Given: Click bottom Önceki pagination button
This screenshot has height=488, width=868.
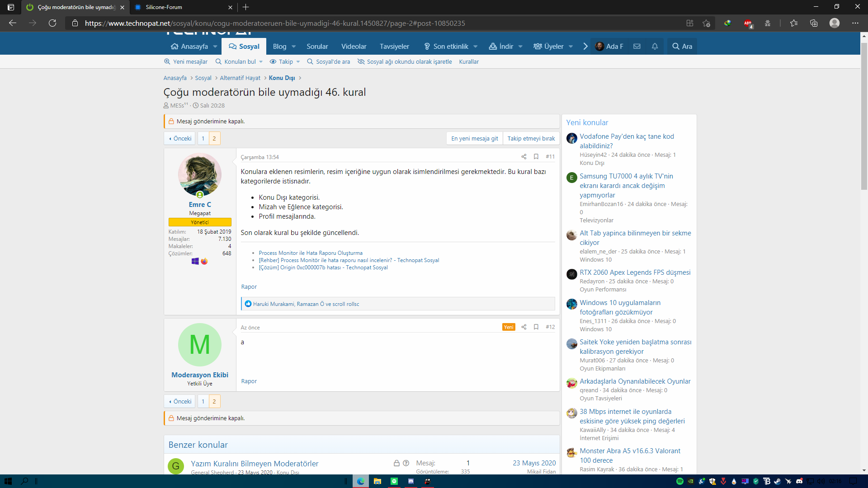Looking at the screenshot, I should click(180, 402).
